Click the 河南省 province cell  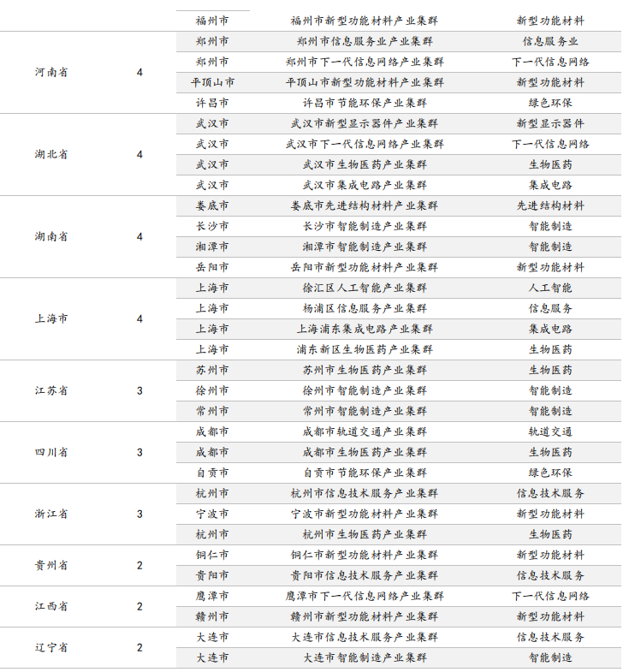tap(51, 72)
